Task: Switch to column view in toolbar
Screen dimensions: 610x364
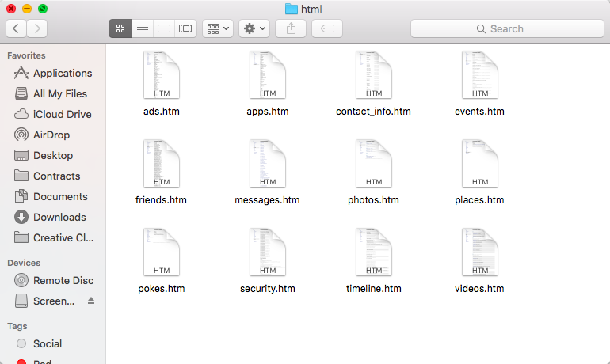Action: [164, 28]
